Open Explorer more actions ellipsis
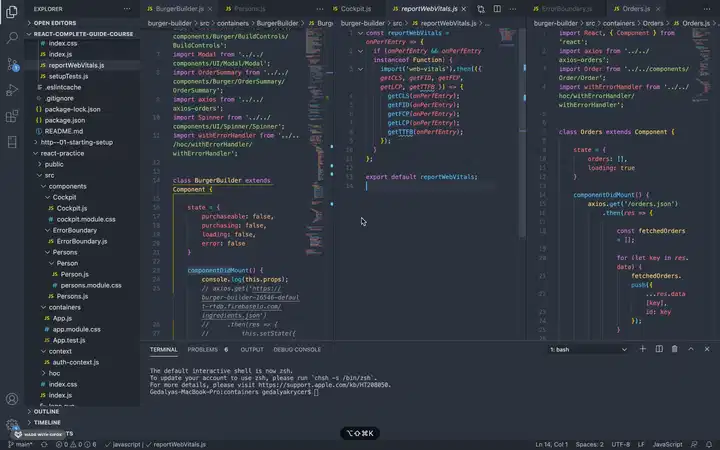 coord(127,9)
